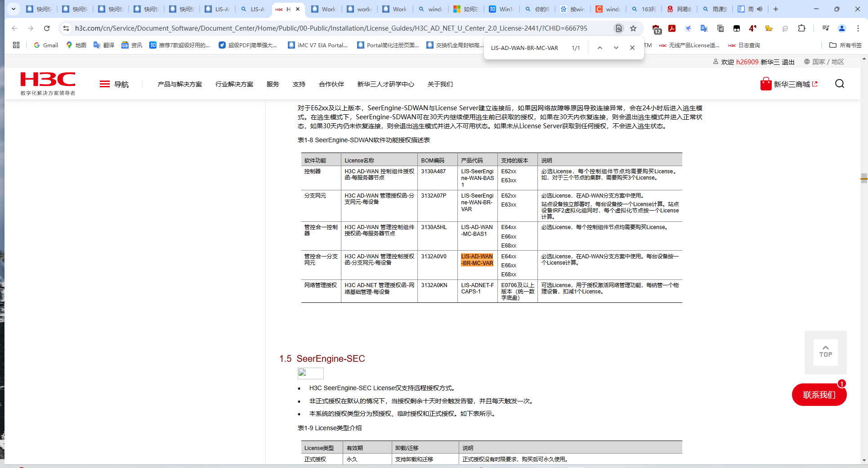The image size is (868, 468).
Task: Open the iMC V7 EIA Portal bookmark
Action: coord(318,45)
